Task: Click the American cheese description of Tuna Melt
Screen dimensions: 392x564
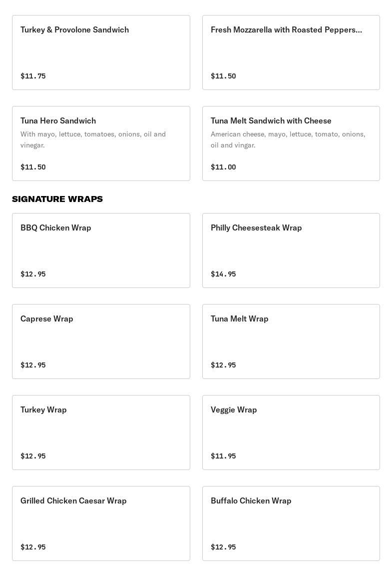Action: (288, 139)
